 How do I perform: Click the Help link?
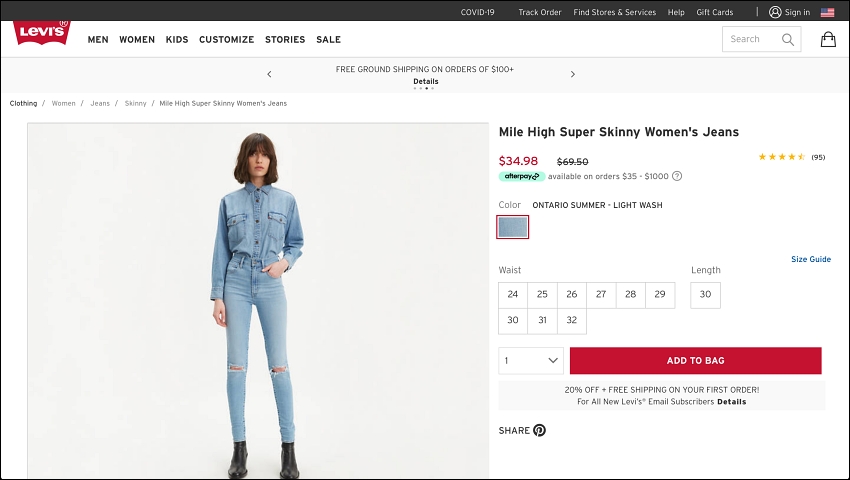click(676, 12)
